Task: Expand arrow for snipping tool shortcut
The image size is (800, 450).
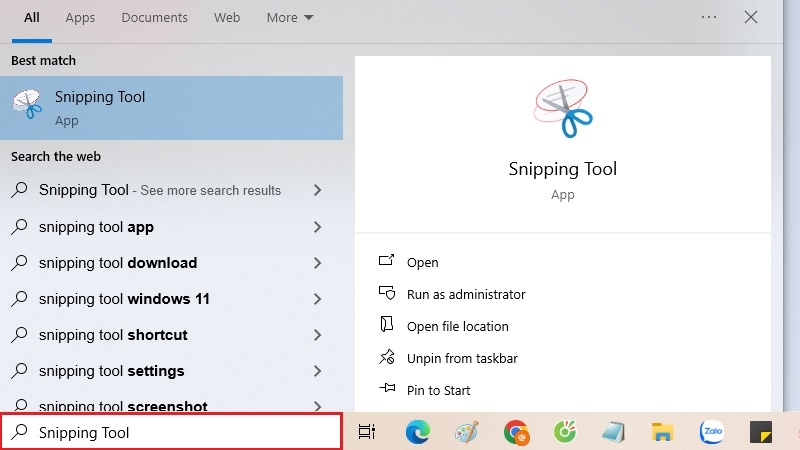Action: pyautogui.click(x=317, y=335)
